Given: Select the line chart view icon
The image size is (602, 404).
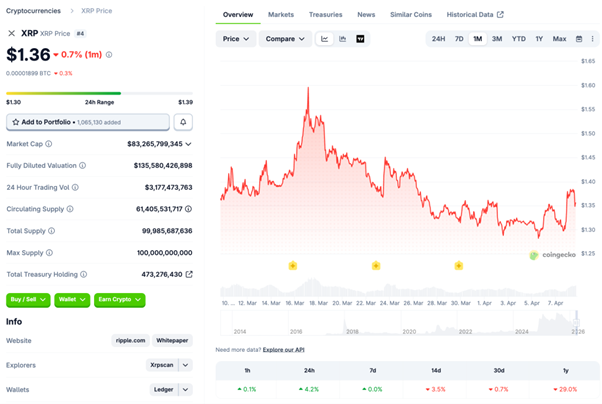Looking at the screenshot, I should (x=324, y=39).
